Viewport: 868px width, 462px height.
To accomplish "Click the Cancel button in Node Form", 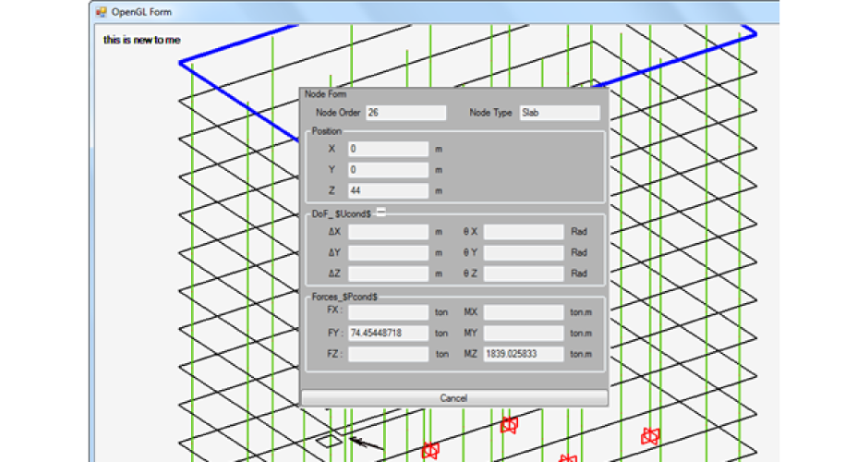I will (x=454, y=397).
